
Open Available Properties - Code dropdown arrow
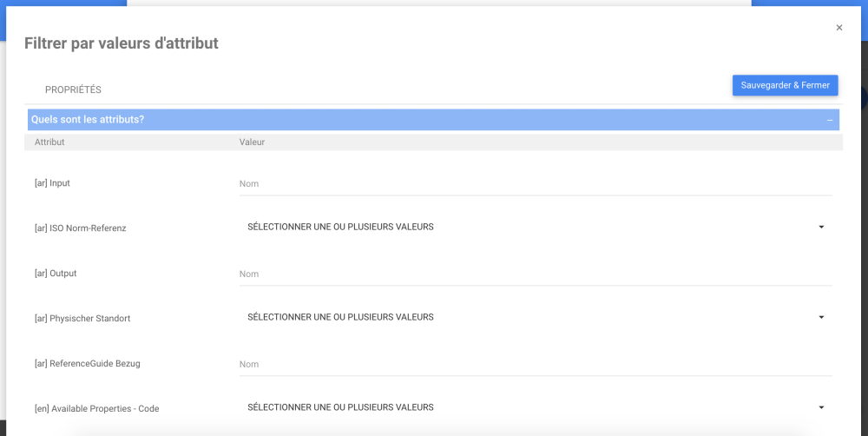[x=821, y=408]
